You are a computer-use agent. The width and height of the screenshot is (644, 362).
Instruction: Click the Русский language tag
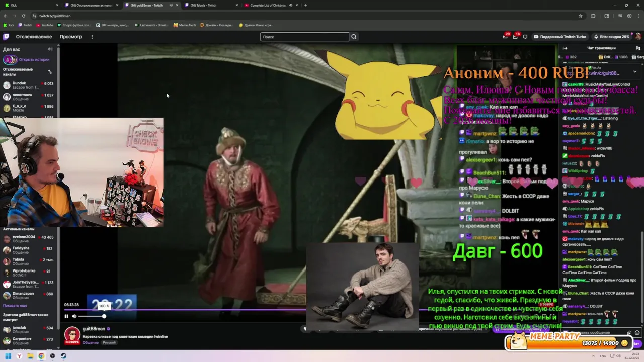[x=109, y=342]
